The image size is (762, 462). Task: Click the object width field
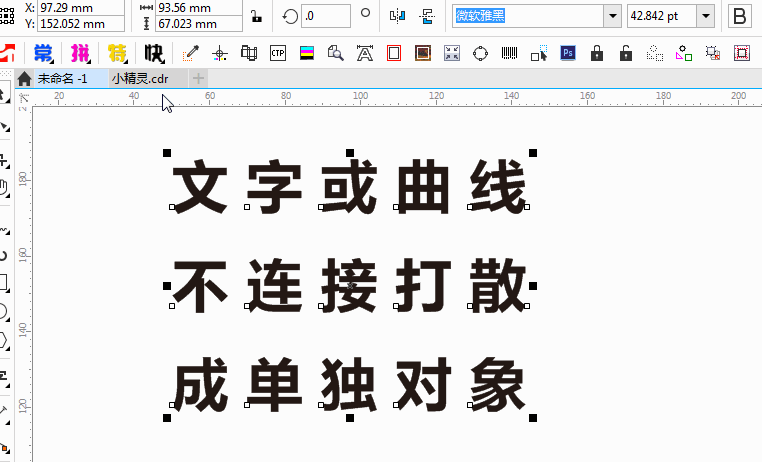point(199,8)
